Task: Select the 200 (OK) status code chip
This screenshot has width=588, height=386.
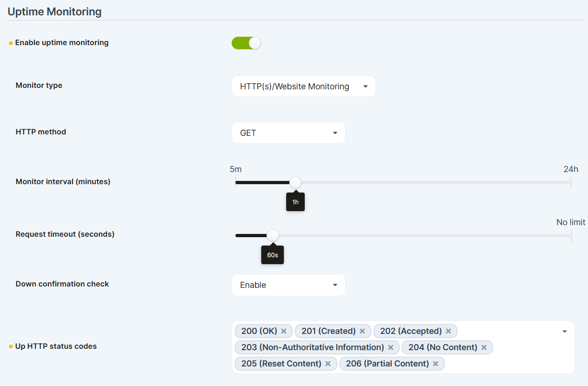Action: (260, 331)
